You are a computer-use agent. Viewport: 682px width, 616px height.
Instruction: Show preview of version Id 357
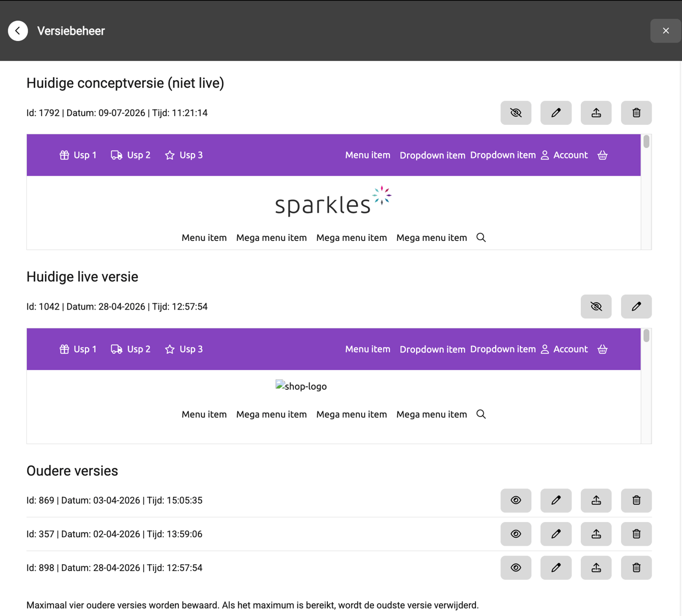point(516,534)
